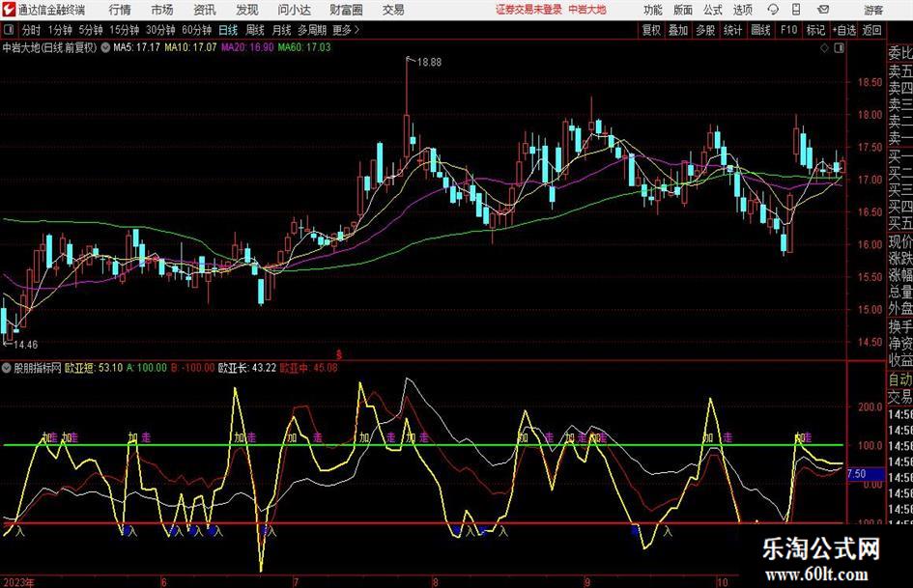Click the 返回 back button

click(871, 30)
